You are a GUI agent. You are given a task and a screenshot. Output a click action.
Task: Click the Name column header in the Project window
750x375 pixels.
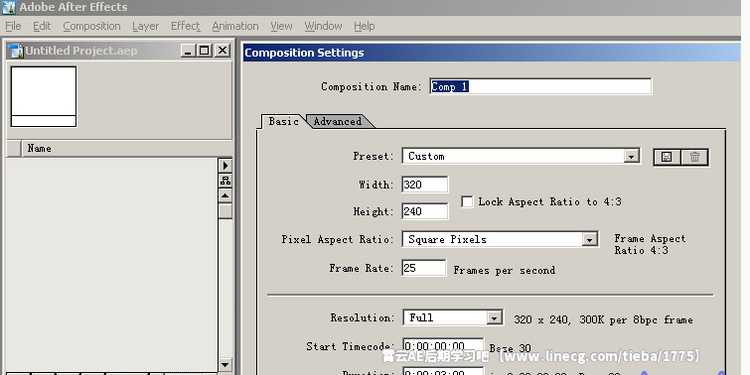tap(127, 148)
